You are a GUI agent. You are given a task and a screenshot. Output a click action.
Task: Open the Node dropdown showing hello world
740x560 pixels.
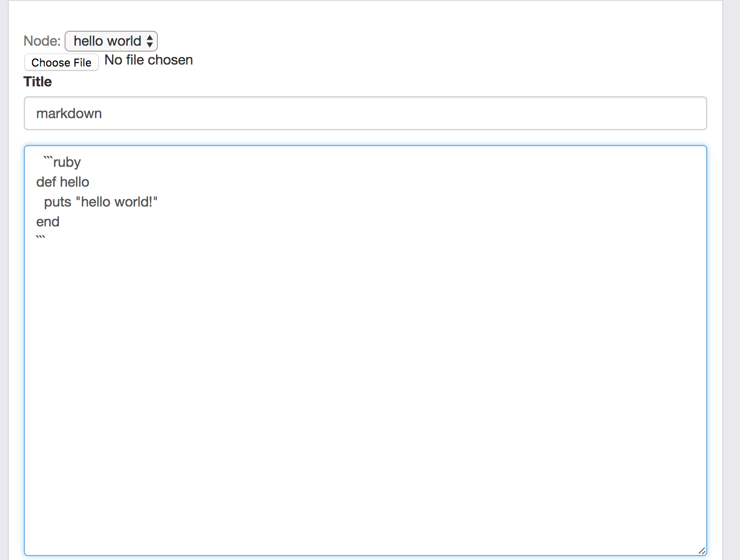coord(111,41)
